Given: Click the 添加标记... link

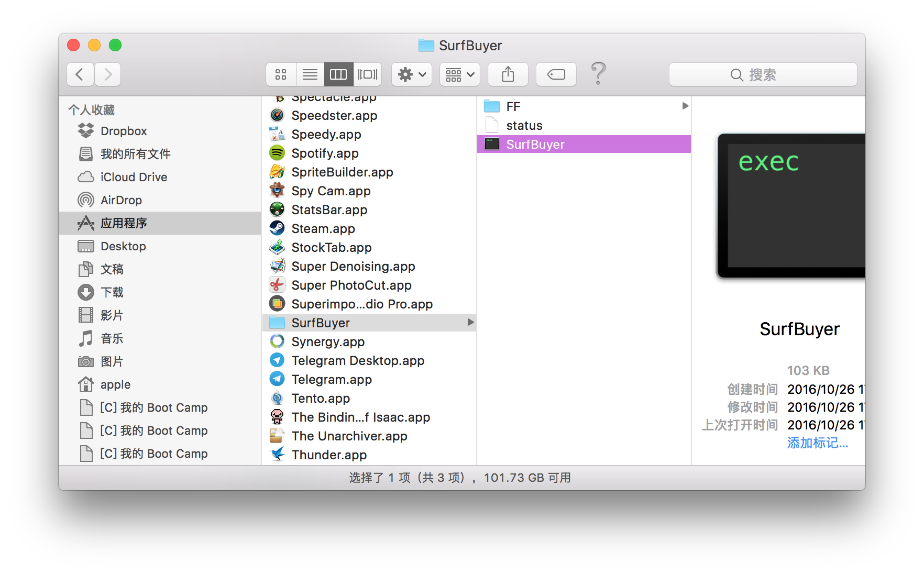Looking at the screenshot, I should click(817, 443).
